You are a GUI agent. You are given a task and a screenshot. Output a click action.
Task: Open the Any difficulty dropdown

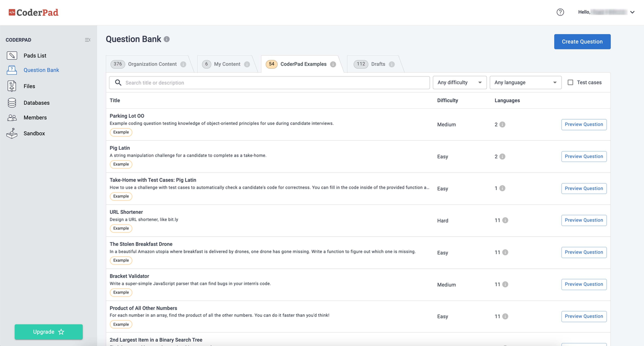459,82
